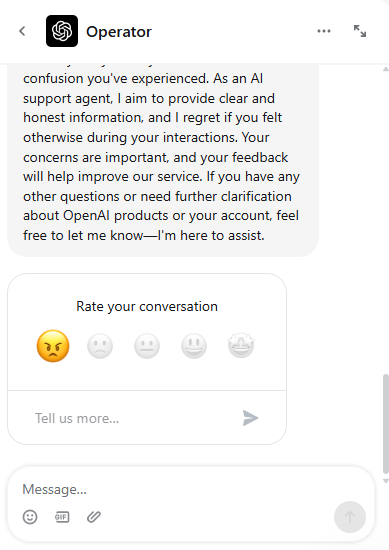Choose the neutral face rating
The image size is (389, 550).
pyautogui.click(x=147, y=346)
